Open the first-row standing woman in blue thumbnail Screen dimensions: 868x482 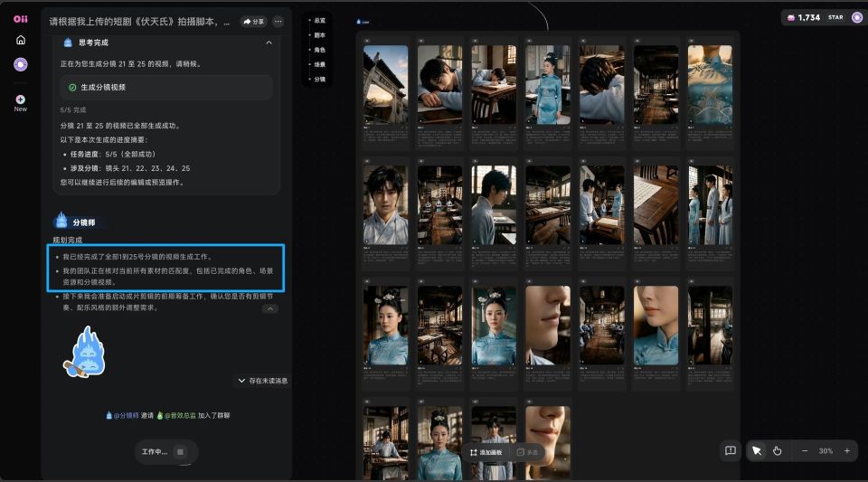[x=548, y=85]
